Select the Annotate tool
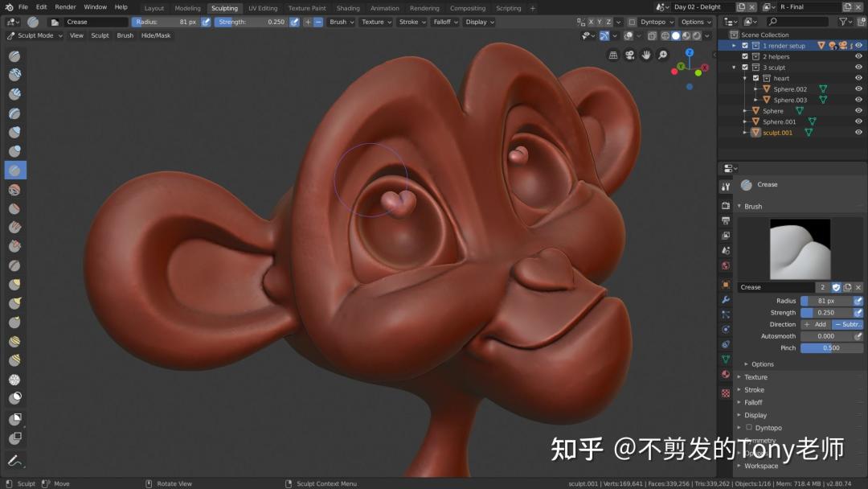This screenshot has width=868, height=489. pyautogui.click(x=15, y=461)
